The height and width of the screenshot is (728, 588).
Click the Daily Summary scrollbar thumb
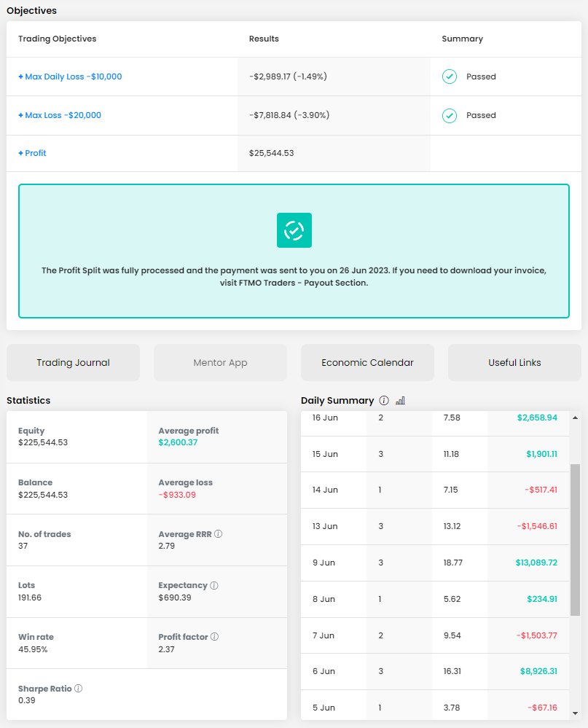point(575,539)
